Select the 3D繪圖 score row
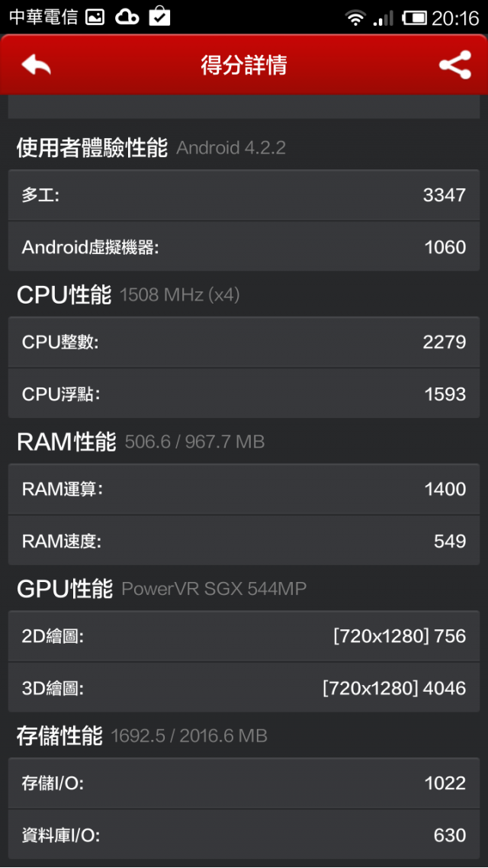The image size is (488, 868). point(244,688)
